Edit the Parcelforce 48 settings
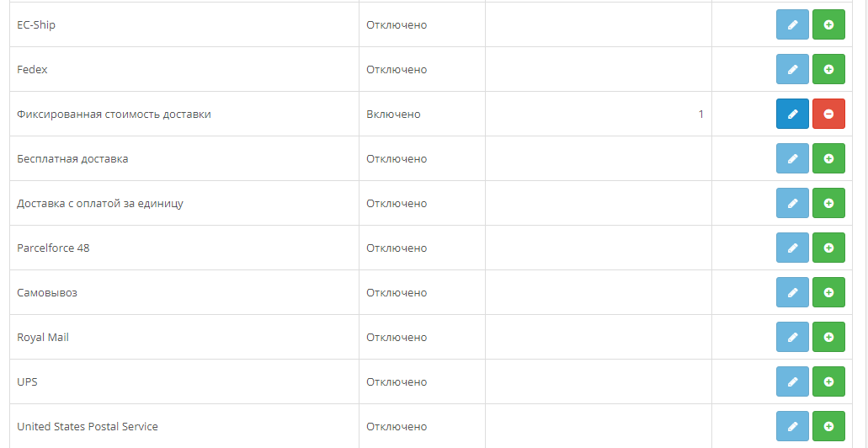This screenshot has width=868, height=448. click(x=792, y=248)
